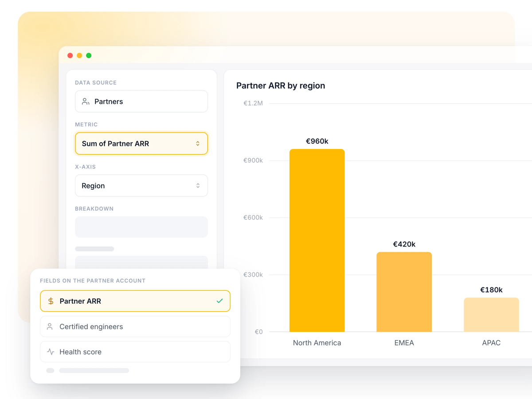The height and width of the screenshot is (399, 532).
Task: Click the North America bar
Action: point(317,240)
